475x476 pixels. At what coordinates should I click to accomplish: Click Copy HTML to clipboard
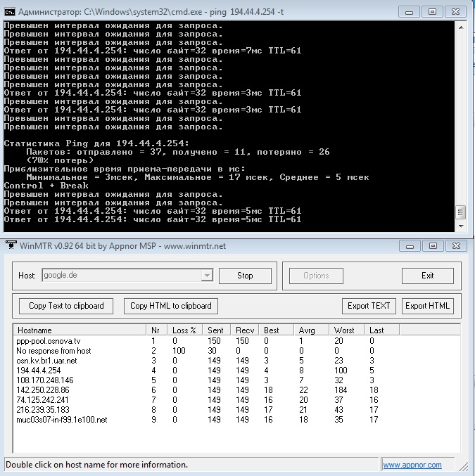pyautogui.click(x=171, y=306)
